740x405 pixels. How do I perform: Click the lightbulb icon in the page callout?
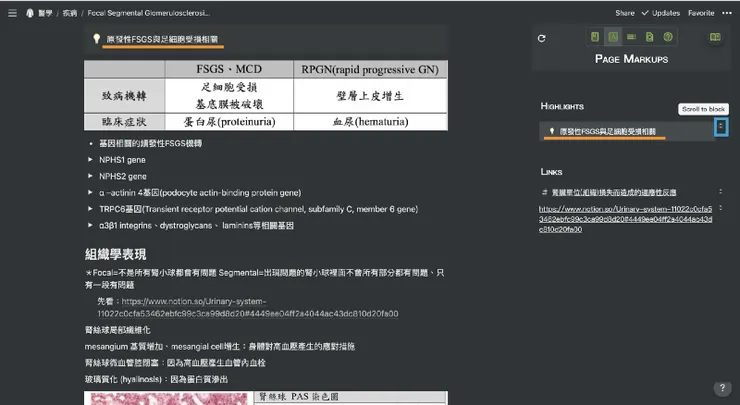[96, 38]
